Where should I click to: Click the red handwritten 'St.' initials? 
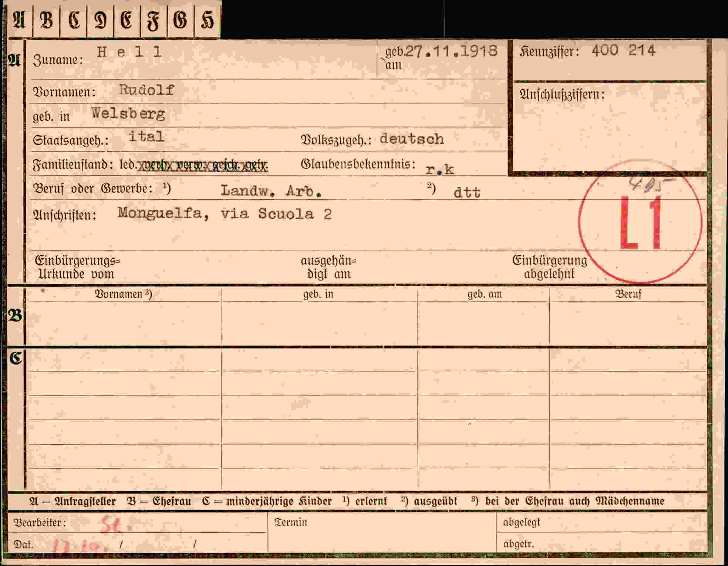[x=116, y=524]
